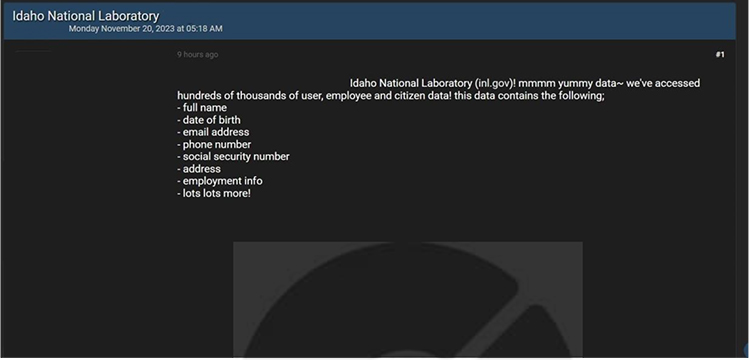Open the gray placeholder image in the post

[x=407, y=299]
